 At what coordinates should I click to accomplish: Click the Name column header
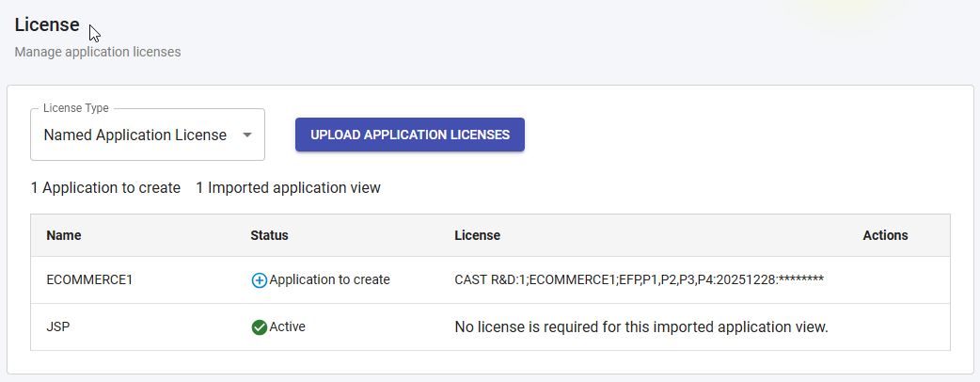click(64, 236)
